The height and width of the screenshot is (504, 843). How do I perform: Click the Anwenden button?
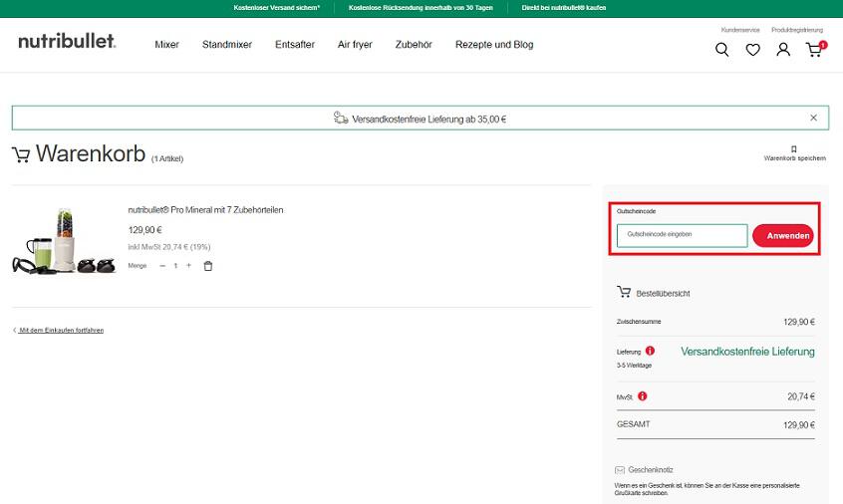pos(783,235)
